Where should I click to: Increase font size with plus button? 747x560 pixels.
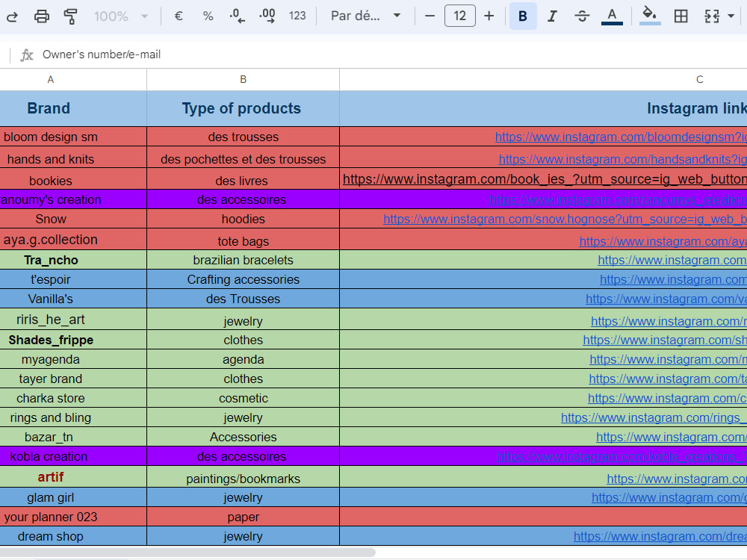point(489,16)
